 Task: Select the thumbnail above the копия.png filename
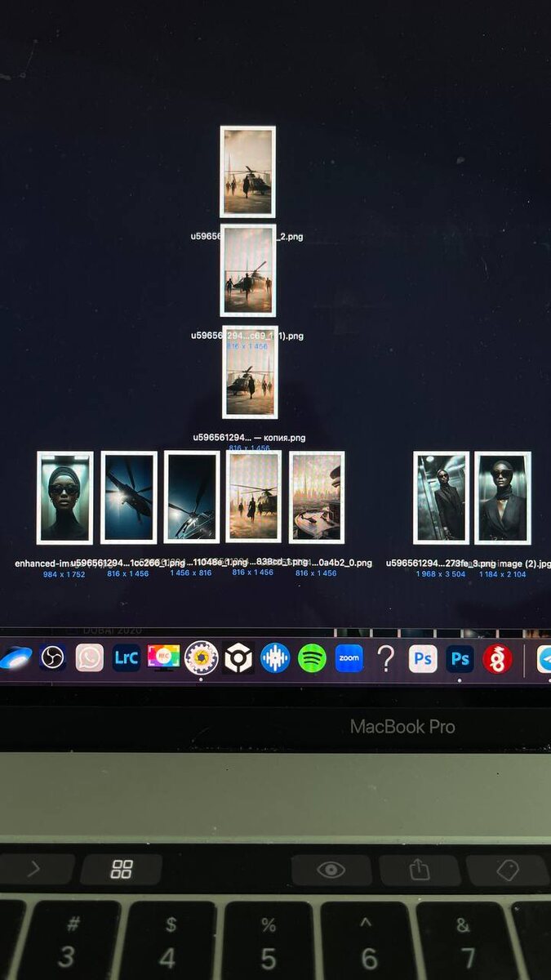[x=251, y=372]
